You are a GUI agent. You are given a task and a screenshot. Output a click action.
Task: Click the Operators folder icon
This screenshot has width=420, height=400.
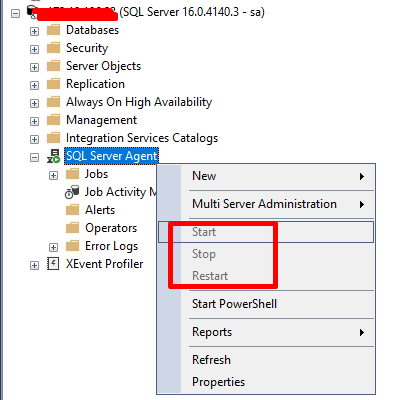72,228
